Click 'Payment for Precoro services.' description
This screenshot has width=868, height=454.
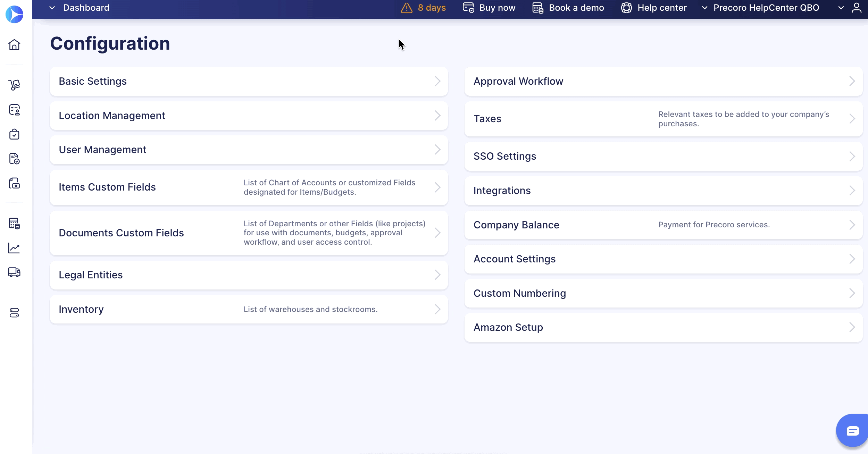(714, 225)
